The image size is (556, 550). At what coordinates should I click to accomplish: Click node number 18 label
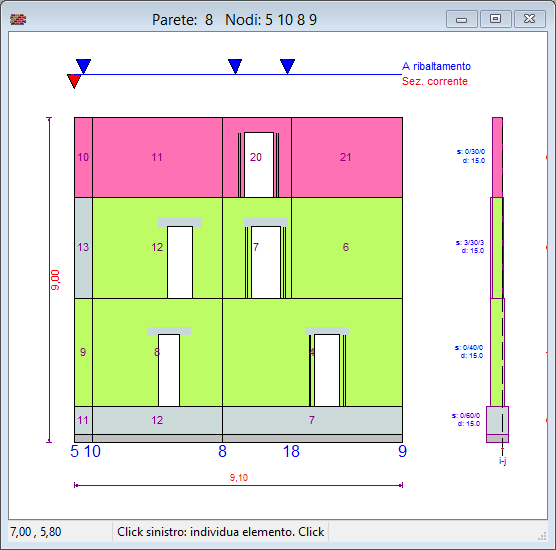(x=291, y=451)
